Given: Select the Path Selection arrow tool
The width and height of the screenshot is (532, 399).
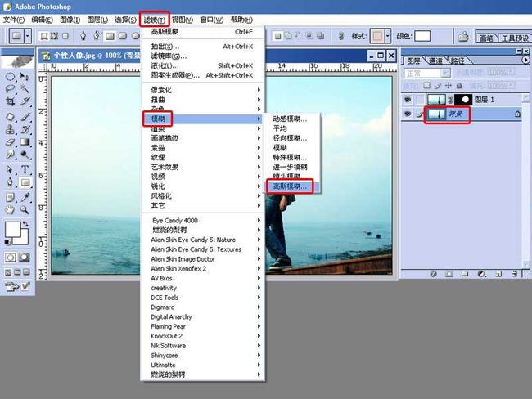Looking at the screenshot, I should point(10,169).
